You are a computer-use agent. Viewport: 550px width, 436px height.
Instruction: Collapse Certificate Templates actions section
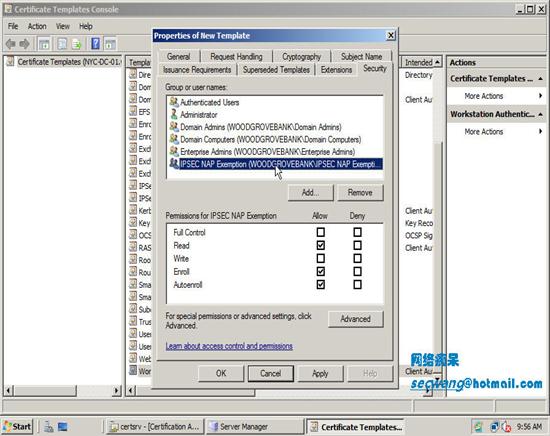[x=541, y=79]
